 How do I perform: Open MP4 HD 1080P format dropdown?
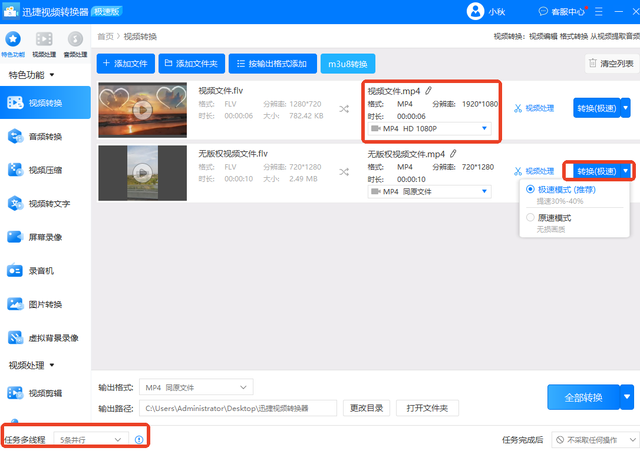(429, 129)
